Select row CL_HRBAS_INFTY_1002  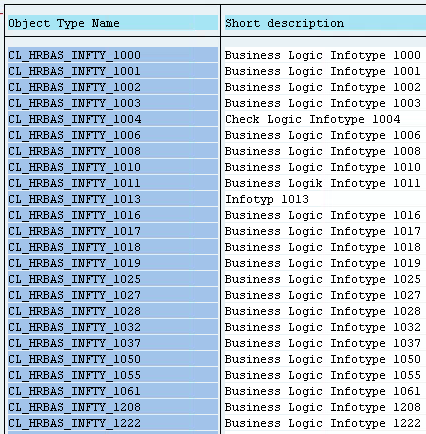[x=113, y=87]
